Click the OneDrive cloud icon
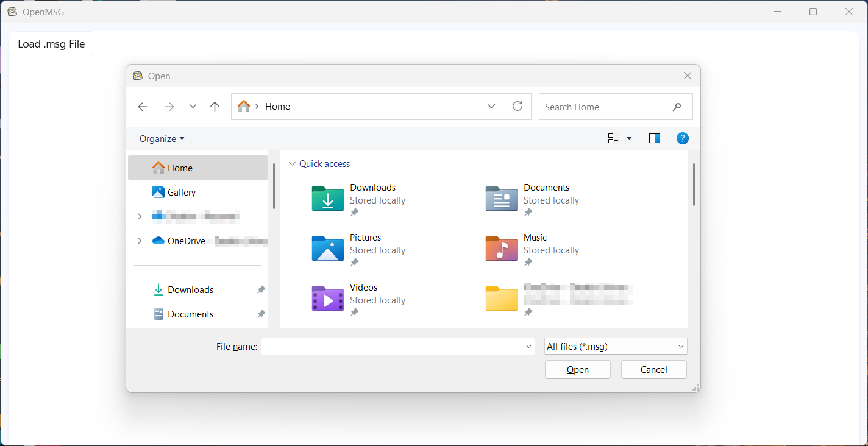The image size is (868, 446). click(158, 241)
